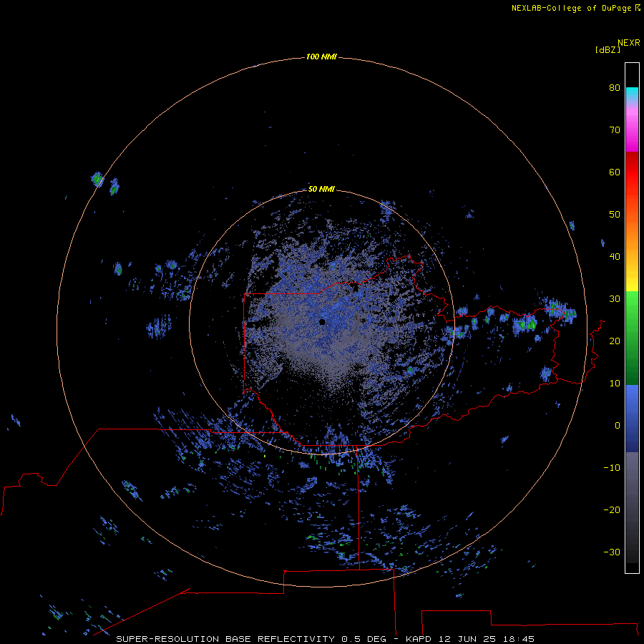Click the 100 NMI range ring label
Image resolution: width=644 pixels, height=644 pixels.
click(321, 57)
